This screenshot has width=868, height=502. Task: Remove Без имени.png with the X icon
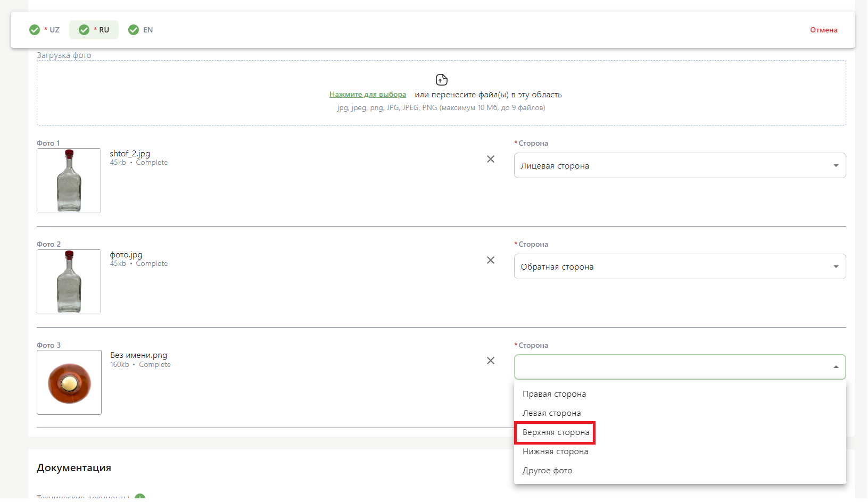[x=490, y=361]
